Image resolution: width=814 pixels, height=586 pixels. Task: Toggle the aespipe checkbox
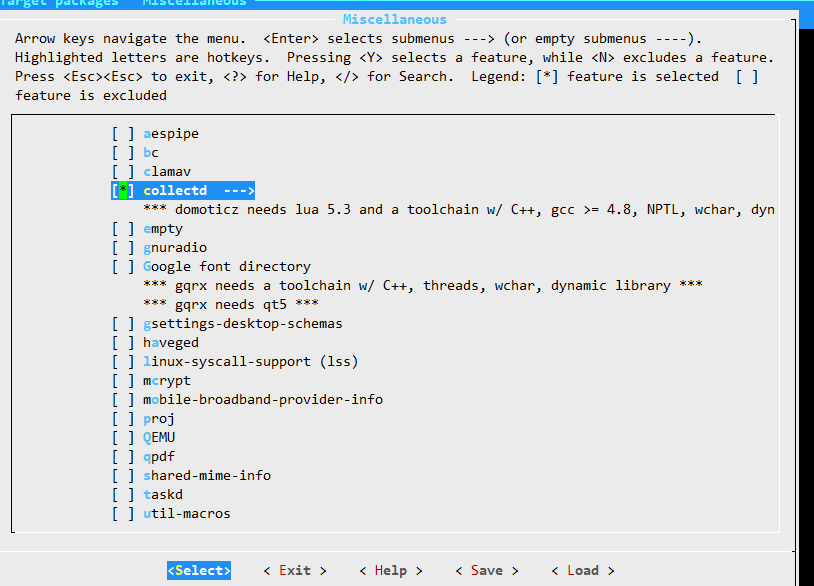[123, 134]
